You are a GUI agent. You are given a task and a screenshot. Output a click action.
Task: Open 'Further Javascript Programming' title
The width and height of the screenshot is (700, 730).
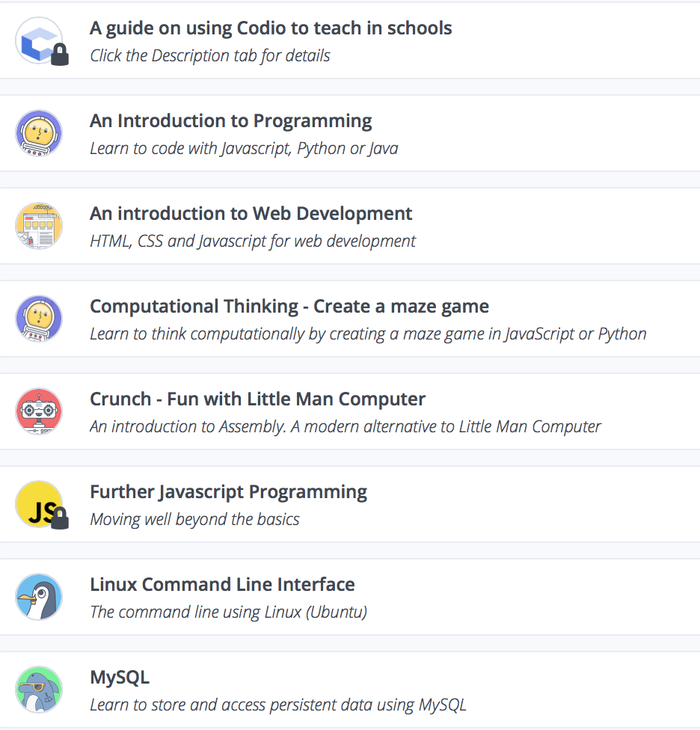[228, 492]
